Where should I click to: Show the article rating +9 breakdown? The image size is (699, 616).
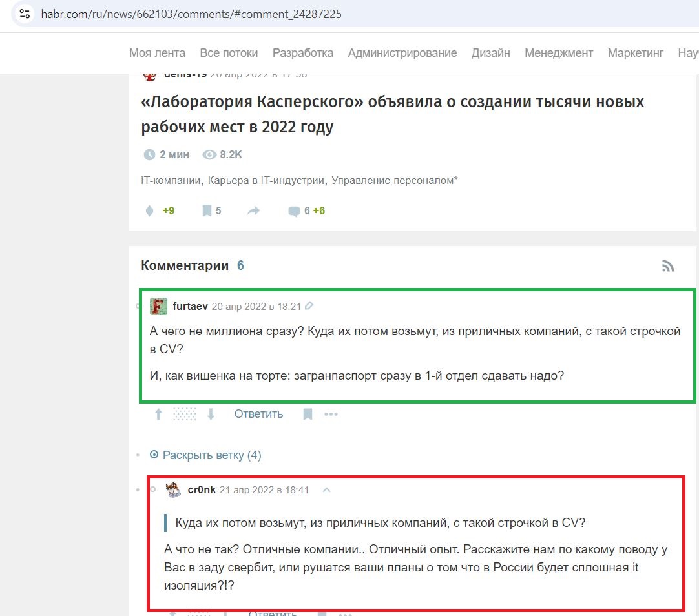click(169, 210)
